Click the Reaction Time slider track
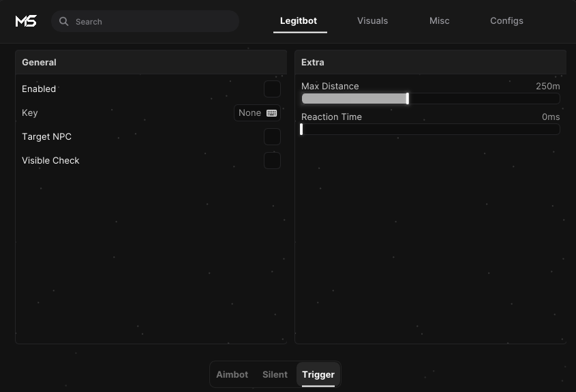Viewport: 576px width, 392px height. [x=431, y=130]
